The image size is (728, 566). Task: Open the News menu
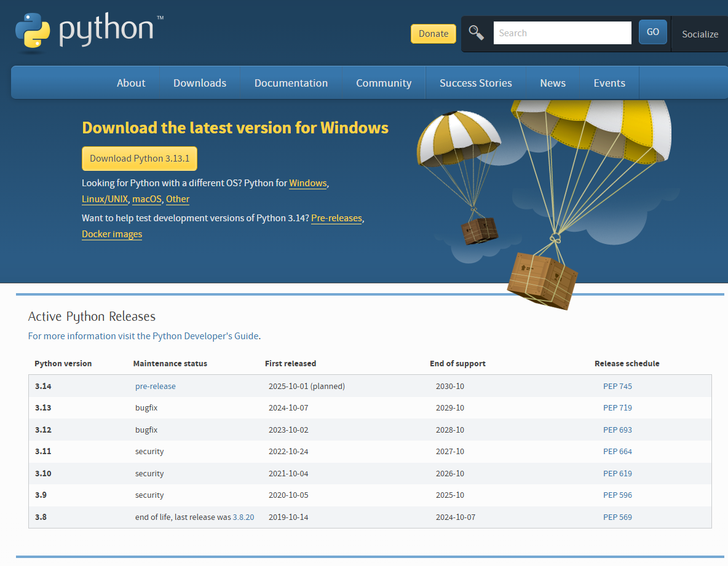(553, 83)
